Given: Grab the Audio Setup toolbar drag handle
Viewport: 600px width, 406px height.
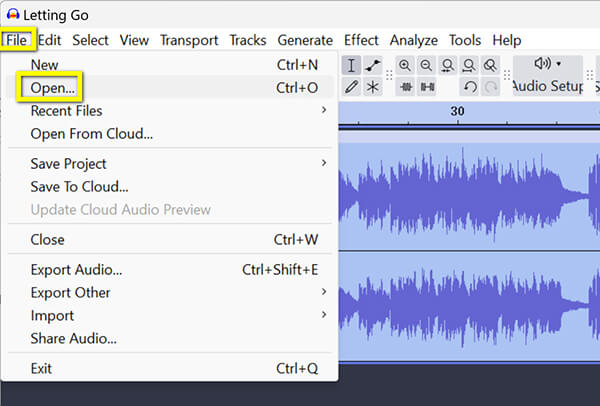Looking at the screenshot, I should pos(507,75).
